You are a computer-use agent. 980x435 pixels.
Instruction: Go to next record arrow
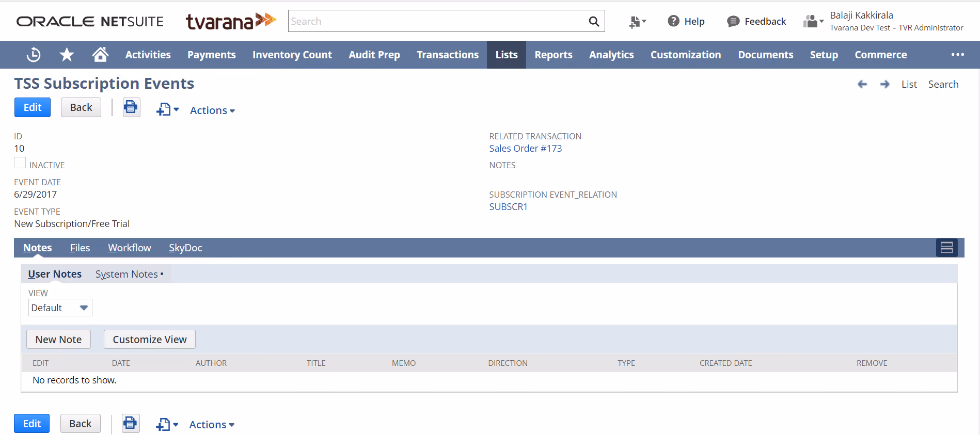[885, 84]
